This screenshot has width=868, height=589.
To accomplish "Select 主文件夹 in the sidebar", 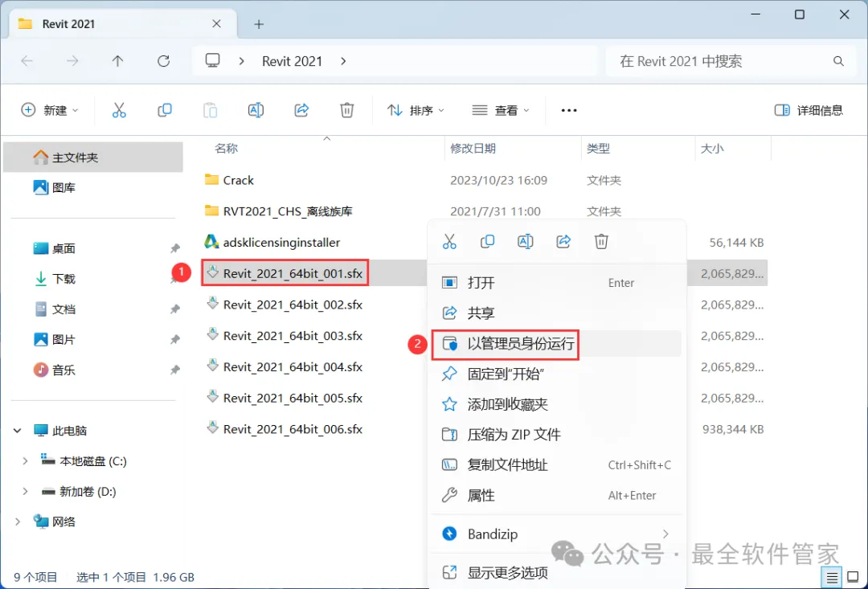I will tap(93, 157).
